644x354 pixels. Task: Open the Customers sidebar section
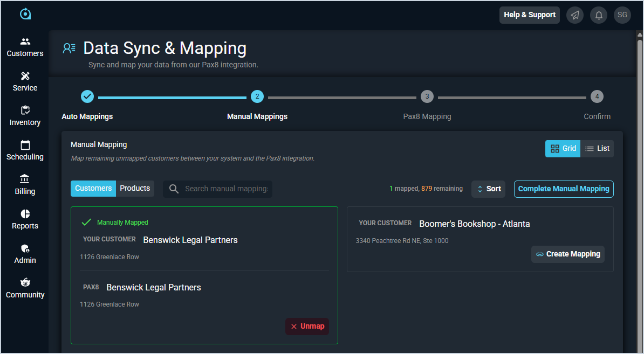(x=25, y=47)
